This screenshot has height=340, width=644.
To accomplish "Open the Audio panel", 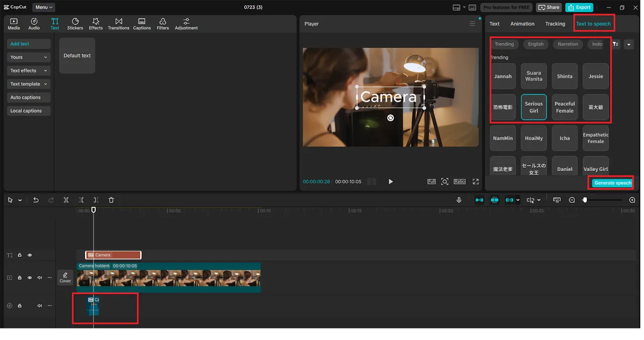I will [x=34, y=24].
